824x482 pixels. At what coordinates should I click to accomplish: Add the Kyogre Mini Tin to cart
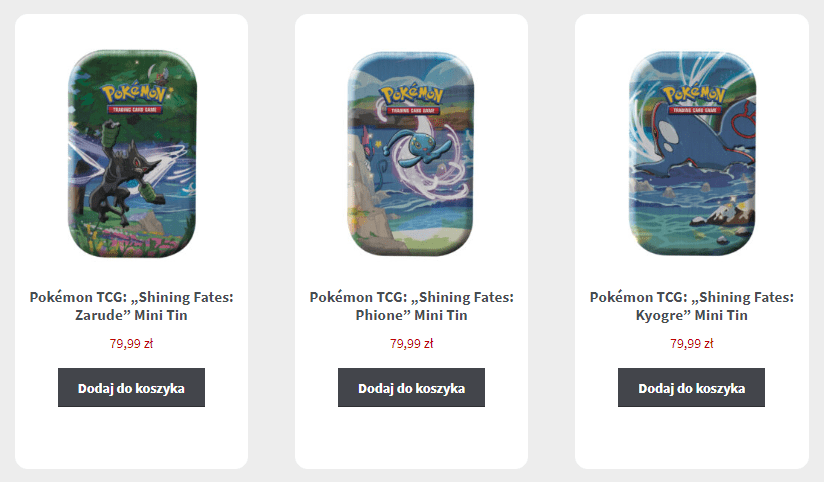692,387
